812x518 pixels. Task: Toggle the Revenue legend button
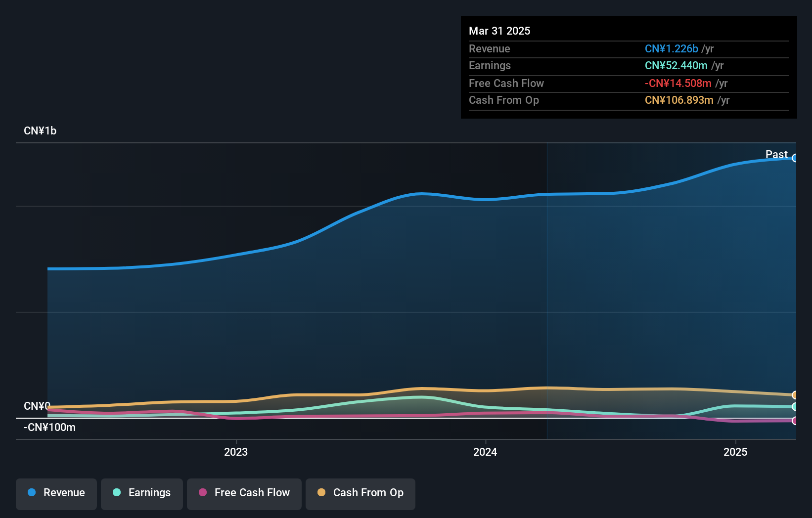point(56,494)
